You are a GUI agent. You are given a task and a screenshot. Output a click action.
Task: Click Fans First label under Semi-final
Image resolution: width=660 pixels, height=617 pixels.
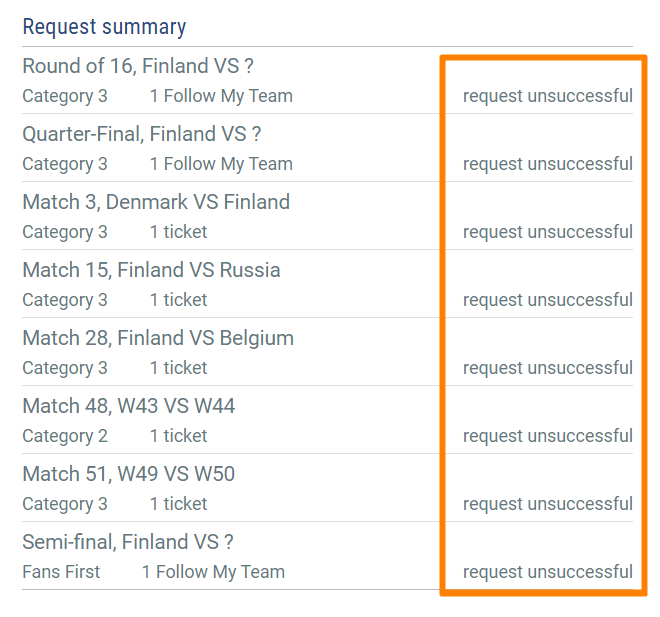pos(61,572)
